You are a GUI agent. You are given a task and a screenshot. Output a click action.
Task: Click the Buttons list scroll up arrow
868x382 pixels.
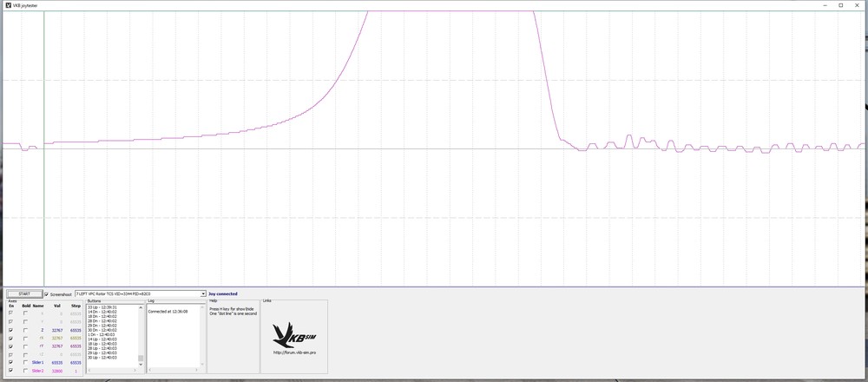click(x=141, y=307)
